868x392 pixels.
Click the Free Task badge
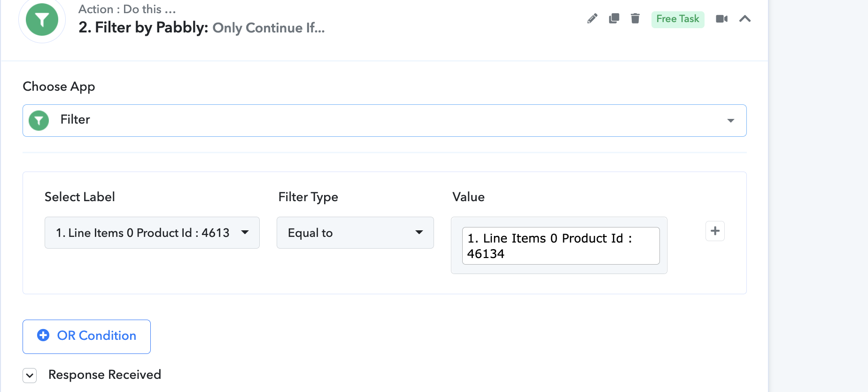pyautogui.click(x=678, y=19)
